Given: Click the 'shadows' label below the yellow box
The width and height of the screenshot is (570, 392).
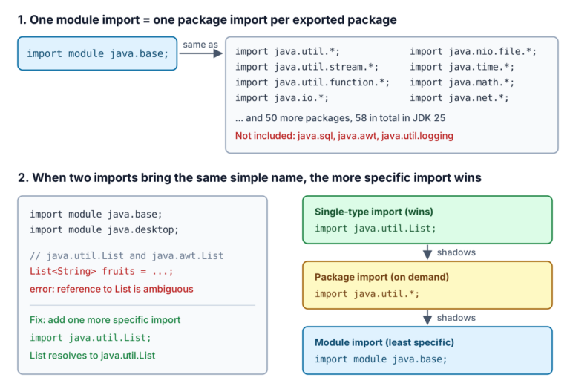Looking at the screenshot, I should (x=456, y=318).
